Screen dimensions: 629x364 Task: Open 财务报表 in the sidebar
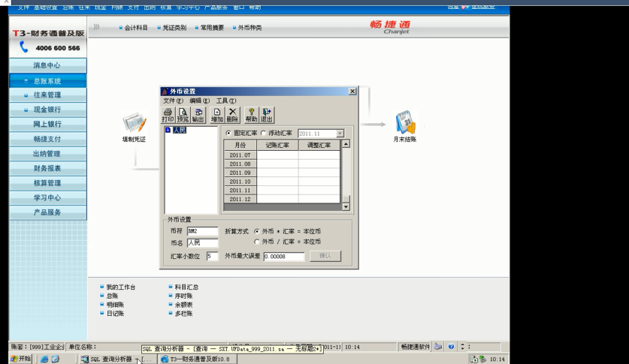(x=48, y=168)
